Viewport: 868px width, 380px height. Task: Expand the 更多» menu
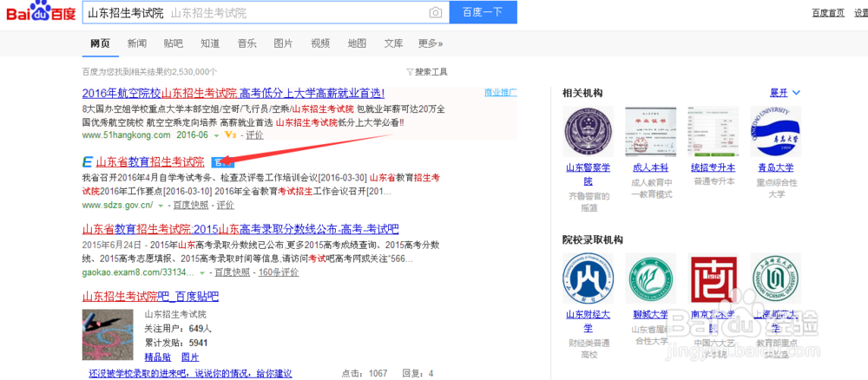tap(431, 43)
